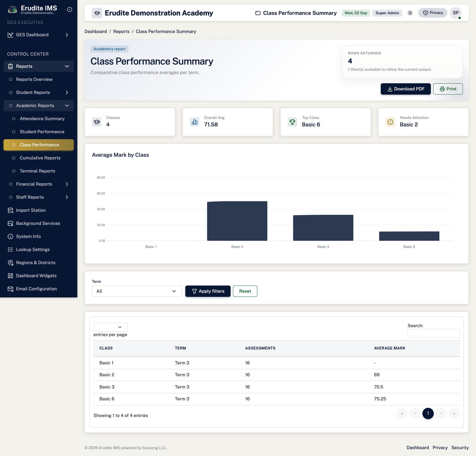
Task: Click the Lookup Settings list icon
Action: coord(10,250)
